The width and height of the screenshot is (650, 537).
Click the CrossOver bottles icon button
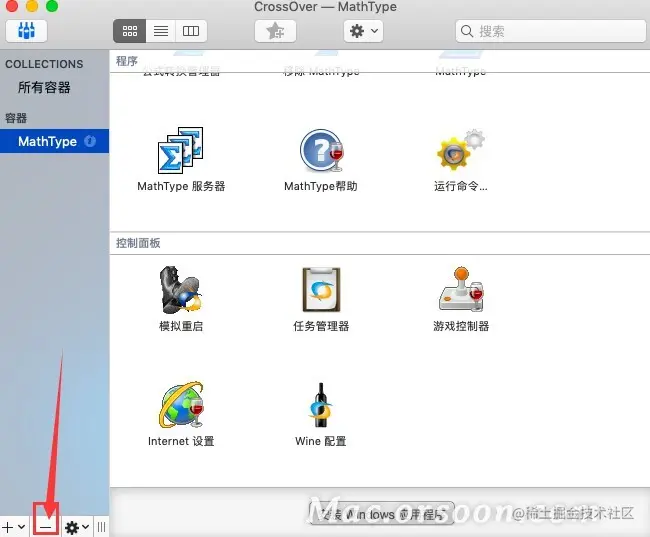pyautogui.click(x=27, y=31)
